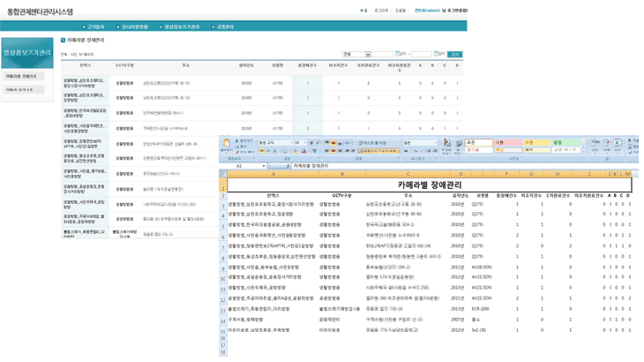
Task: Click the '도움말' link at top
Action: (400, 11)
